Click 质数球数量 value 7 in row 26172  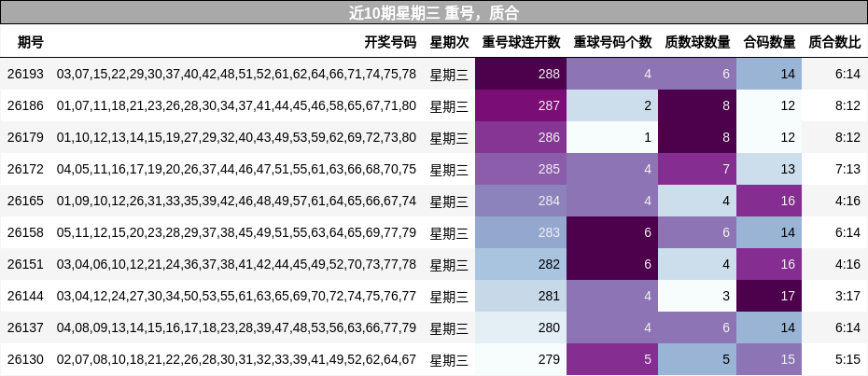point(697,169)
